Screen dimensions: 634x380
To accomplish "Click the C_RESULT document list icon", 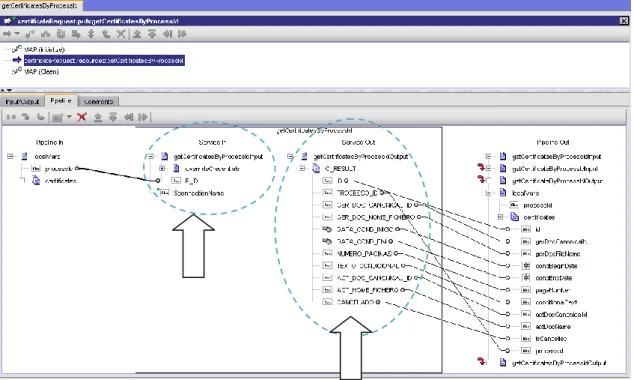I will [316, 169].
